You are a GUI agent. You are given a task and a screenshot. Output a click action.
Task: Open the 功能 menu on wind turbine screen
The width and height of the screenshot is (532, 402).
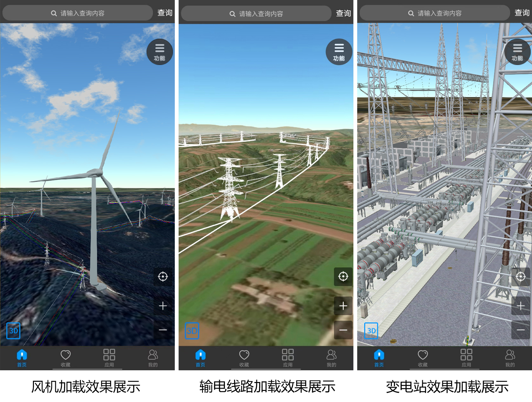[159, 52]
